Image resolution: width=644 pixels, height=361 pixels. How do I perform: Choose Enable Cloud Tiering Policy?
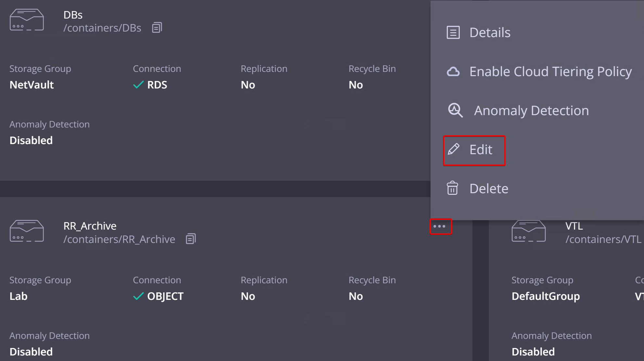point(550,72)
